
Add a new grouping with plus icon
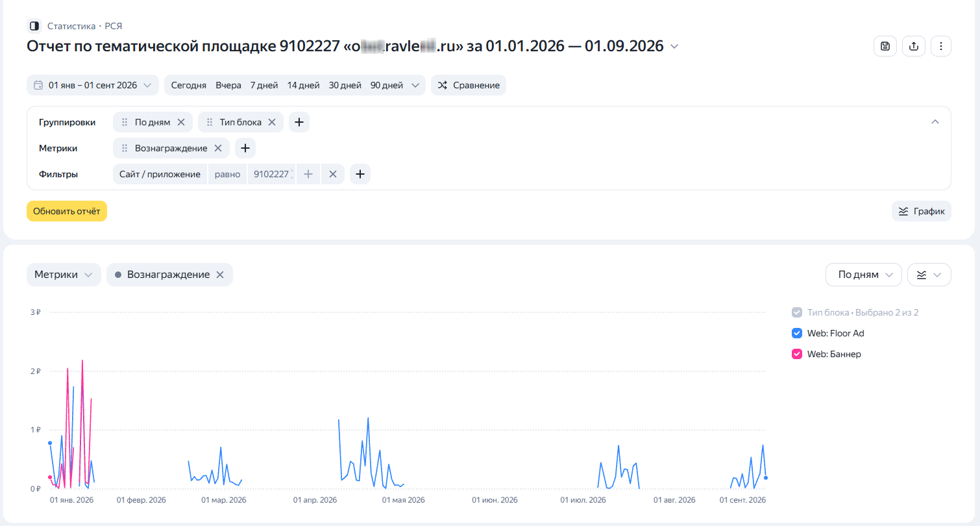pyautogui.click(x=299, y=122)
